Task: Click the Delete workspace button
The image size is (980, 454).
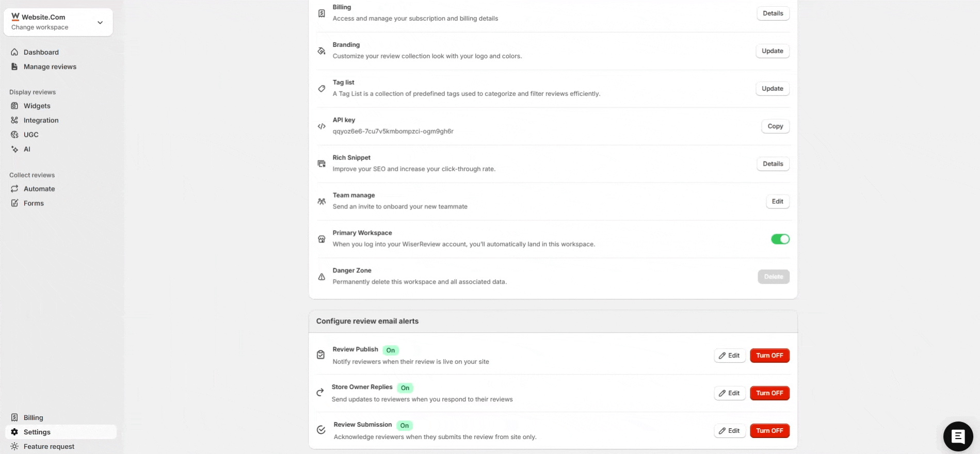Action: pyautogui.click(x=773, y=277)
